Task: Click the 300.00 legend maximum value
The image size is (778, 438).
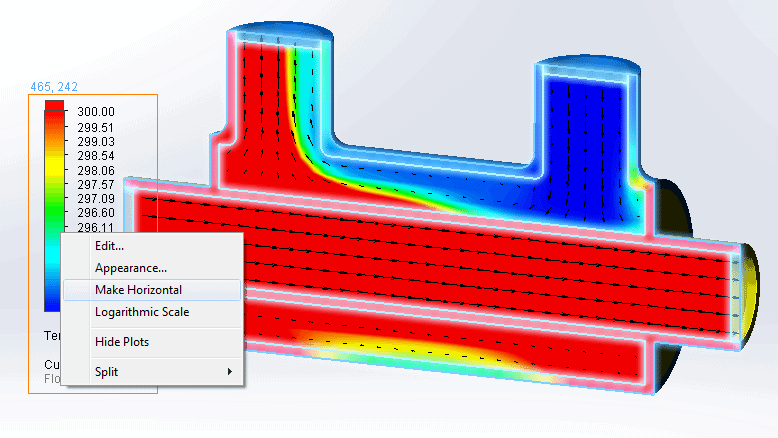Action: (96, 112)
